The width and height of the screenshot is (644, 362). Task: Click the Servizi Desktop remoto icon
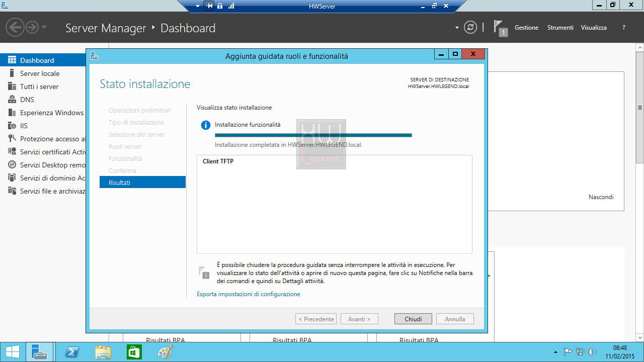click(x=12, y=164)
